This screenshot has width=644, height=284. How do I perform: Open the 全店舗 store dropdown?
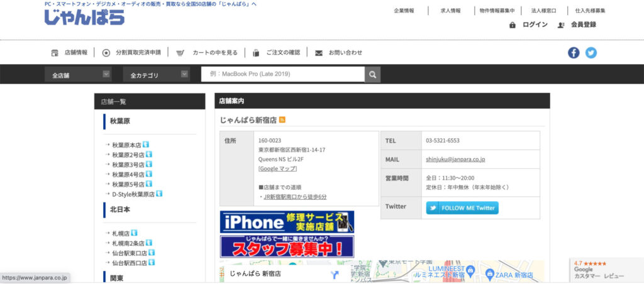pos(77,75)
